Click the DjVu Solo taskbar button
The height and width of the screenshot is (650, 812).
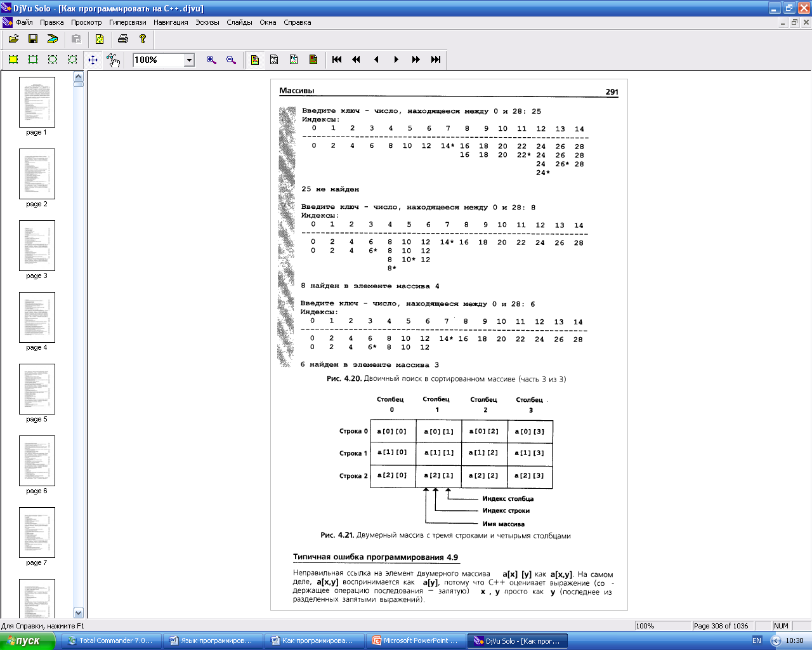tap(518, 641)
